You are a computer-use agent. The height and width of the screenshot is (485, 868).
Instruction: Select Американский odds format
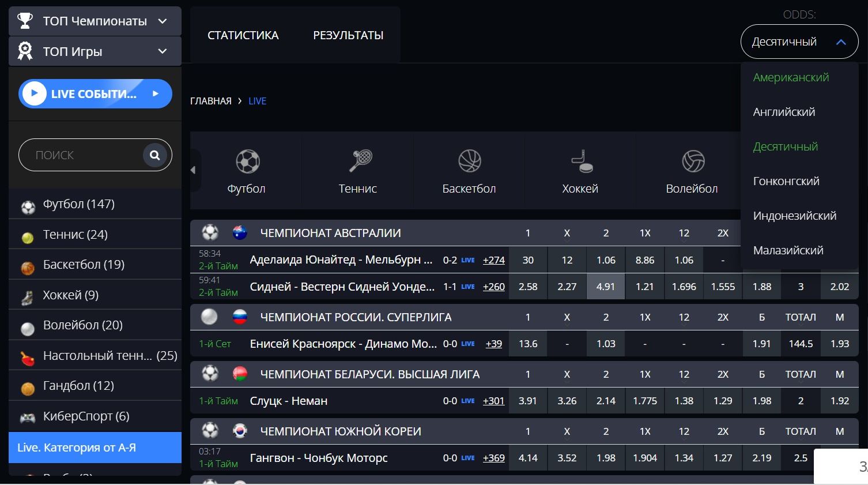(791, 77)
